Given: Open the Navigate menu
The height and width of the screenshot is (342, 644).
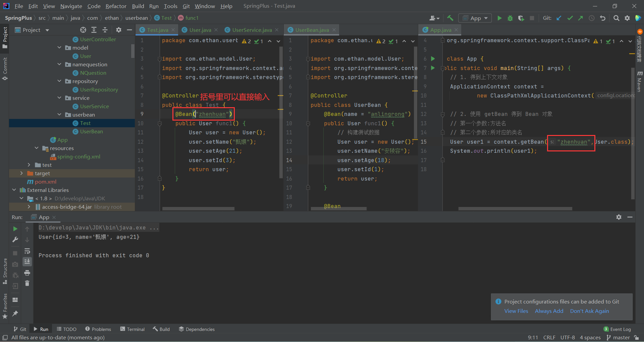Looking at the screenshot, I should pyautogui.click(x=71, y=6).
